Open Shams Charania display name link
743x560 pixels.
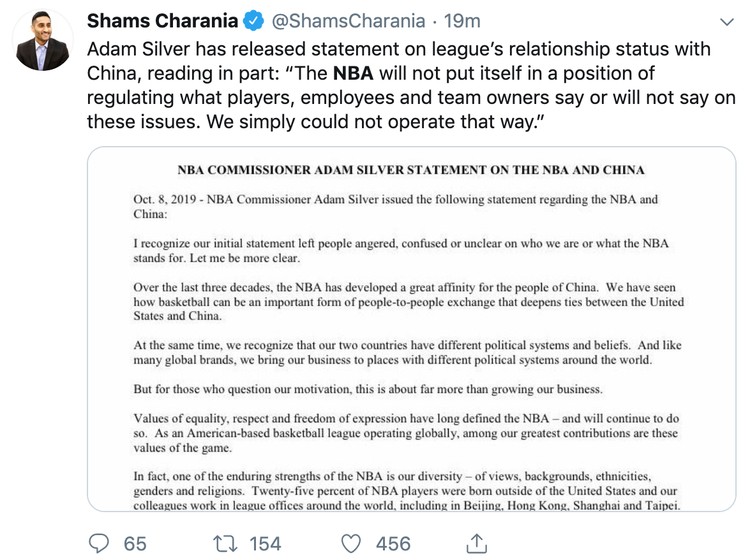pos(163,21)
